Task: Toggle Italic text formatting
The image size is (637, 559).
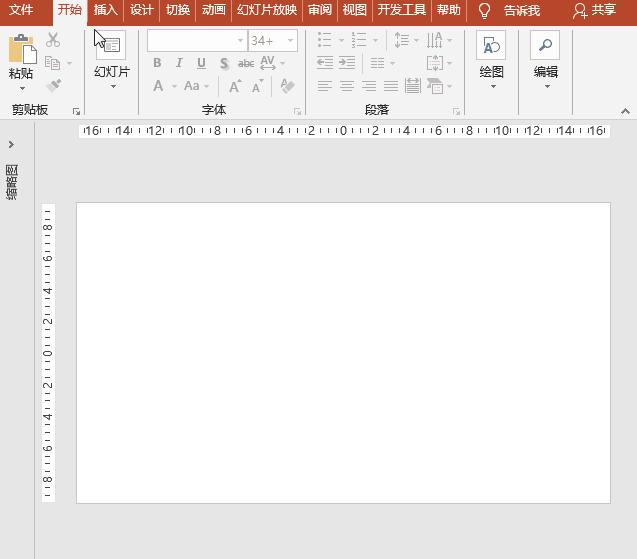Action: click(179, 63)
